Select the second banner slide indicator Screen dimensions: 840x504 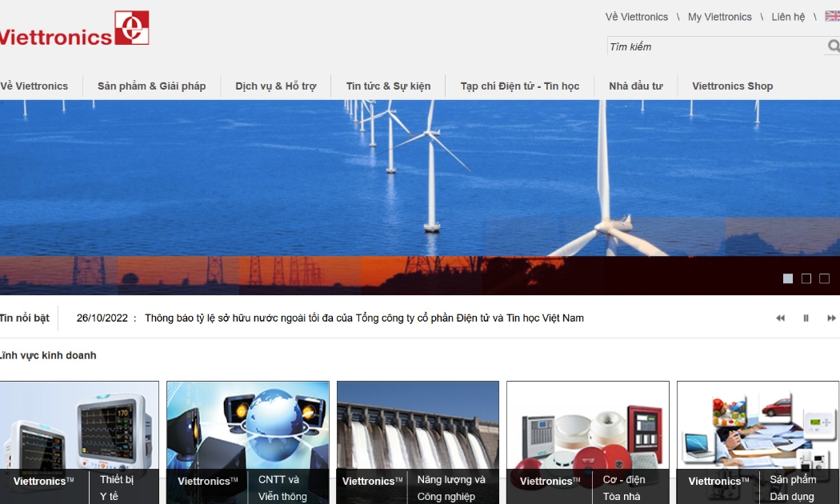(x=806, y=278)
